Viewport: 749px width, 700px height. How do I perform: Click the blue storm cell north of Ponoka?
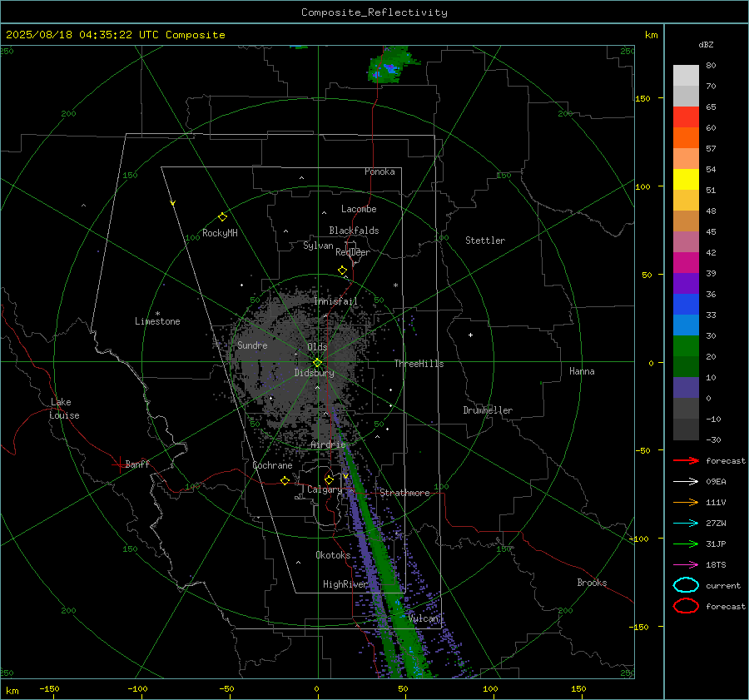[390, 69]
